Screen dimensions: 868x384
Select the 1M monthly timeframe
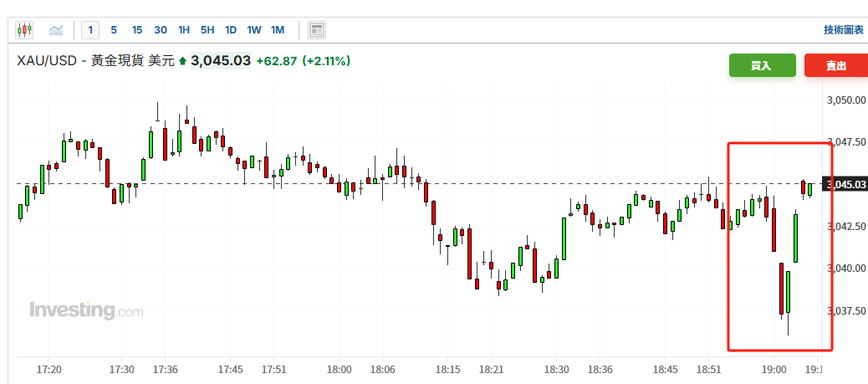pos(278,30)
